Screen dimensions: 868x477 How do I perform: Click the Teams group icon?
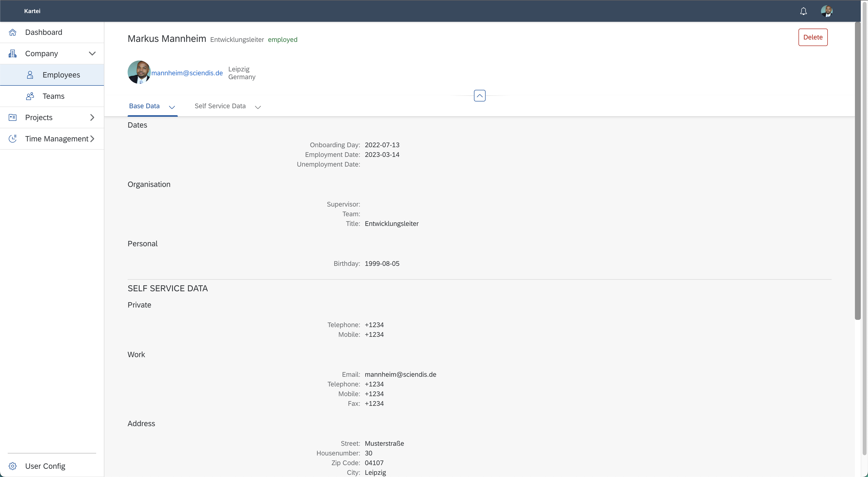[30, 96]
